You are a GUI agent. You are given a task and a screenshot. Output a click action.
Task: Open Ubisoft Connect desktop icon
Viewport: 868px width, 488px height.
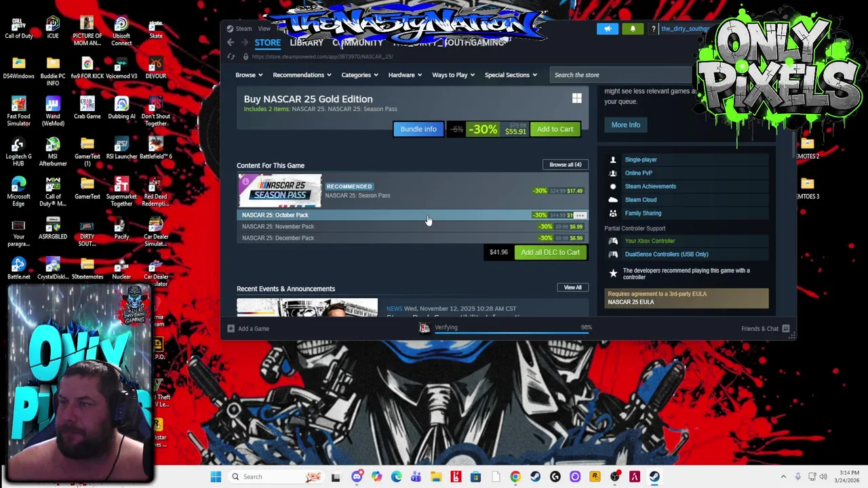[x=121, y=31]
